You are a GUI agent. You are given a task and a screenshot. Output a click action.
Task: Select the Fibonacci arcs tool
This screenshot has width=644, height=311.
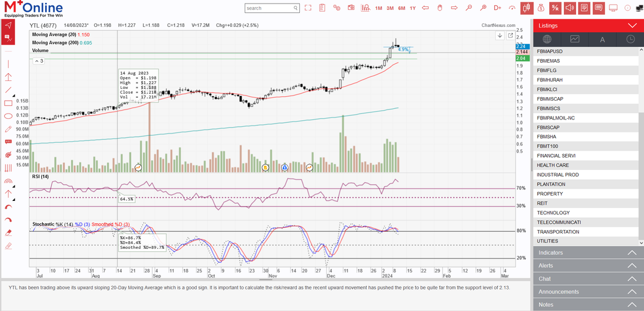click(8, 181)
